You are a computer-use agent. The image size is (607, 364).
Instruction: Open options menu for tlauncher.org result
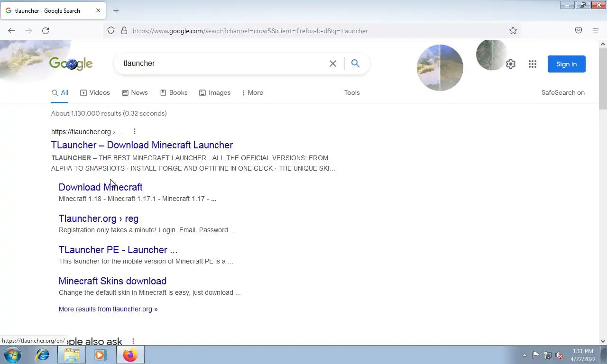[x=135, y=131]
